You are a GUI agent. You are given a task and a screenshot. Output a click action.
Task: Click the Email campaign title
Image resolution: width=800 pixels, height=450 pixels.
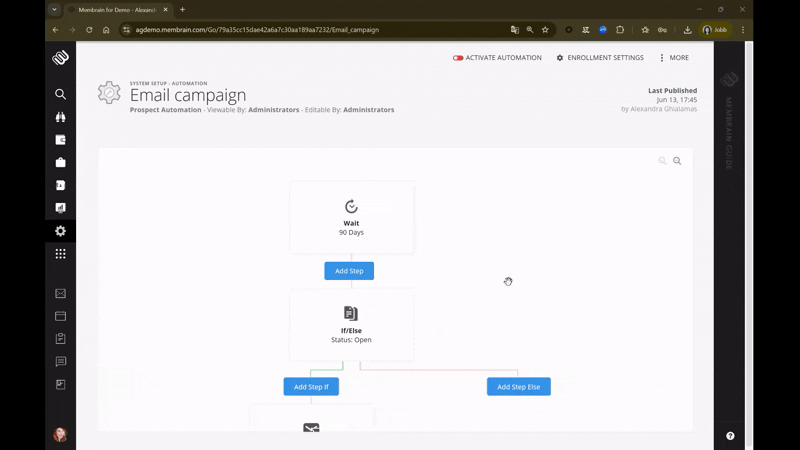coord(188,95)
